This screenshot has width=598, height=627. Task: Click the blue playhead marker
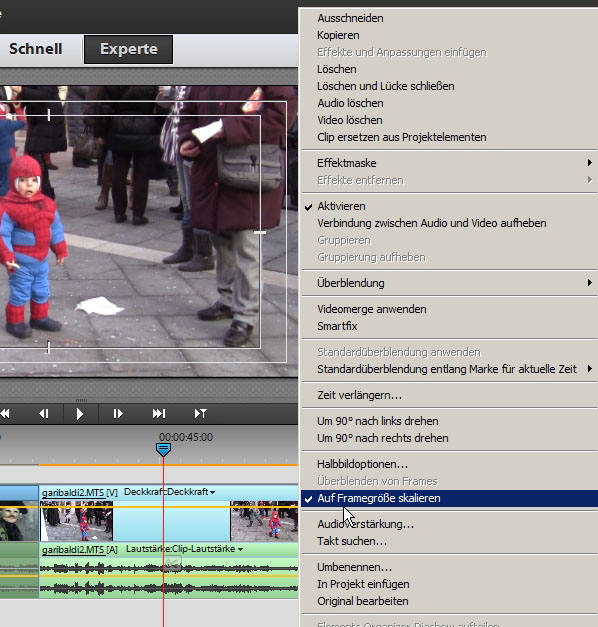[163, 449]
